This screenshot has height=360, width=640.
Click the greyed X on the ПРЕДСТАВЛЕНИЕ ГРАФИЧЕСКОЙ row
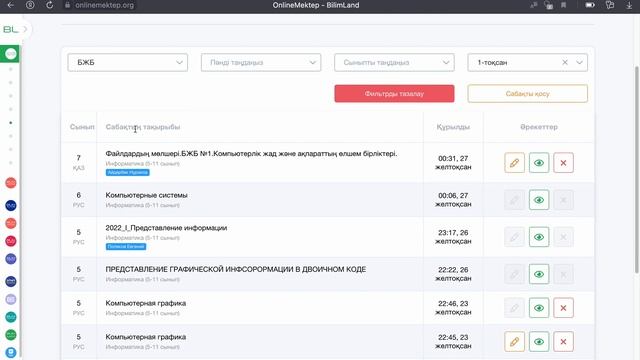pyautogui.click(x=563, y=274)
